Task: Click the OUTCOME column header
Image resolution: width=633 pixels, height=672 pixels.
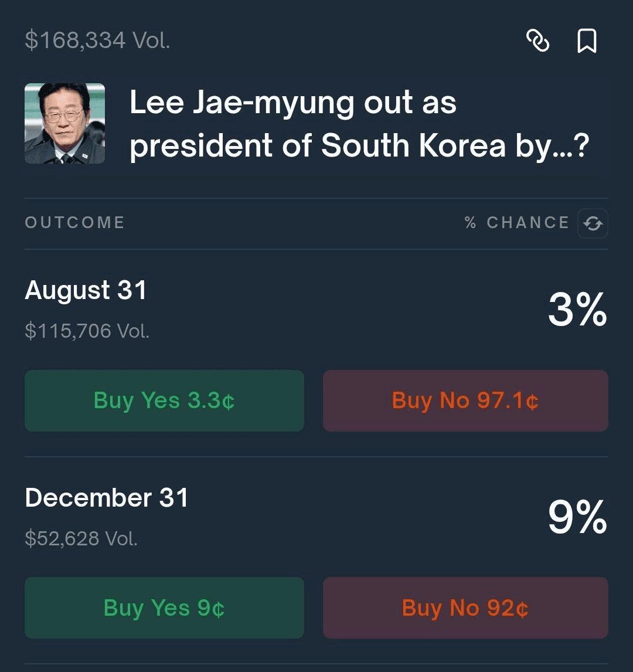Action: pos(75,223)
